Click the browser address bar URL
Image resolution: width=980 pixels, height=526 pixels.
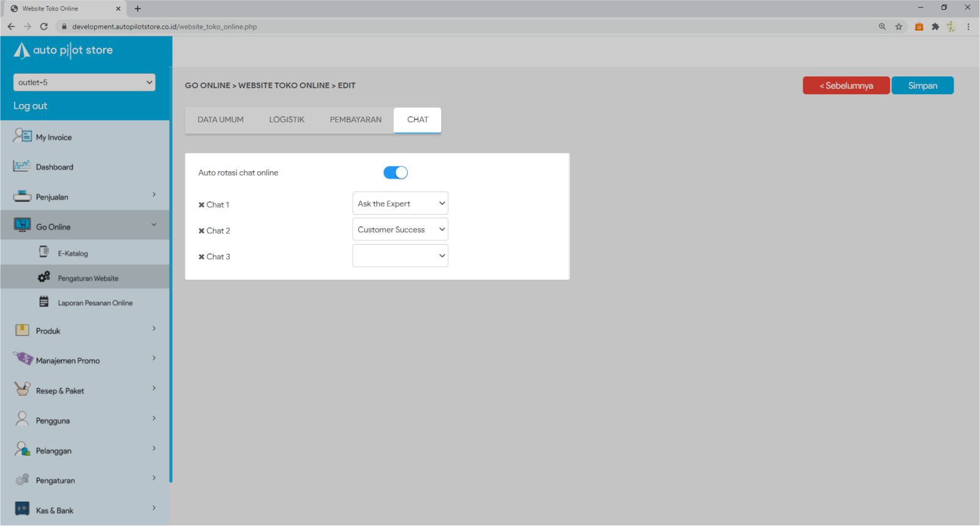point(164,26)
